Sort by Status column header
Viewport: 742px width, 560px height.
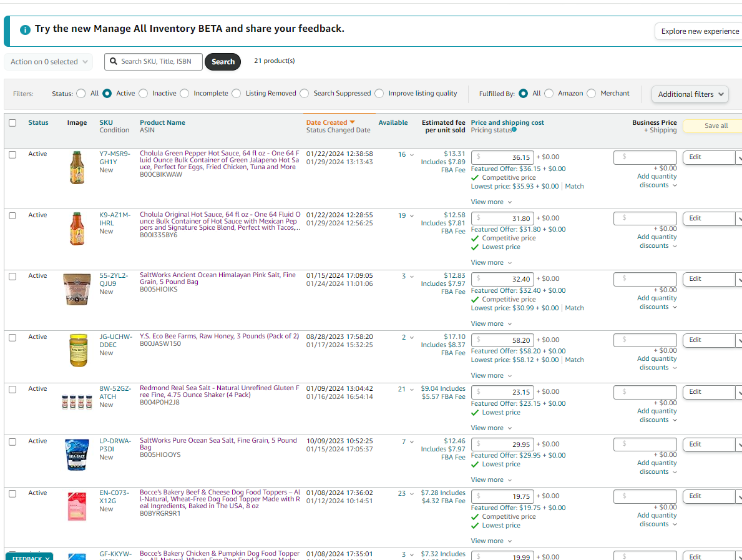click(38, 122)
